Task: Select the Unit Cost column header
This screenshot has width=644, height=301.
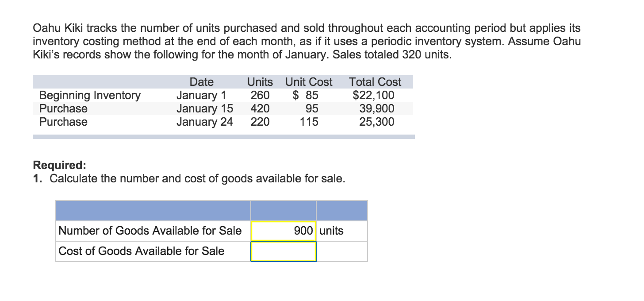Action: click(308, 82)
